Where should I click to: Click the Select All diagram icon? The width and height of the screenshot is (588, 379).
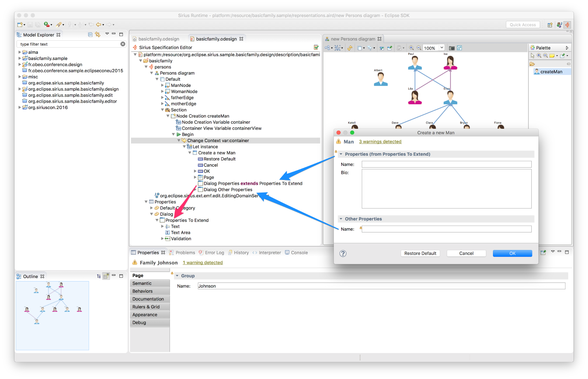pos(338,48)
